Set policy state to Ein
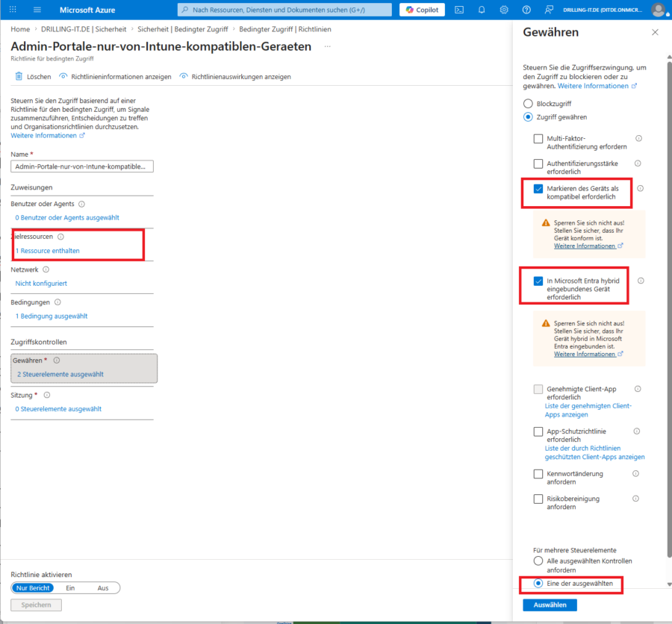 (70, 588)
